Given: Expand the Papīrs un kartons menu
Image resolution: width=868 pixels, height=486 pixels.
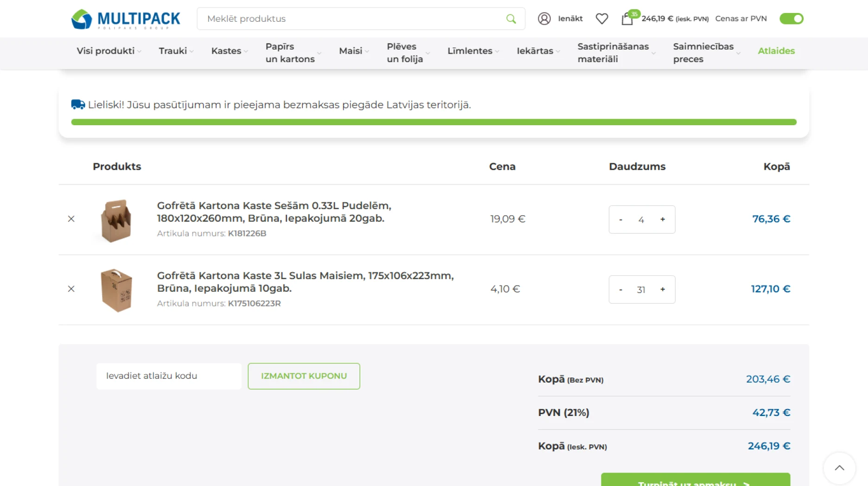Looking at the screenshot, I should point(293,53).
